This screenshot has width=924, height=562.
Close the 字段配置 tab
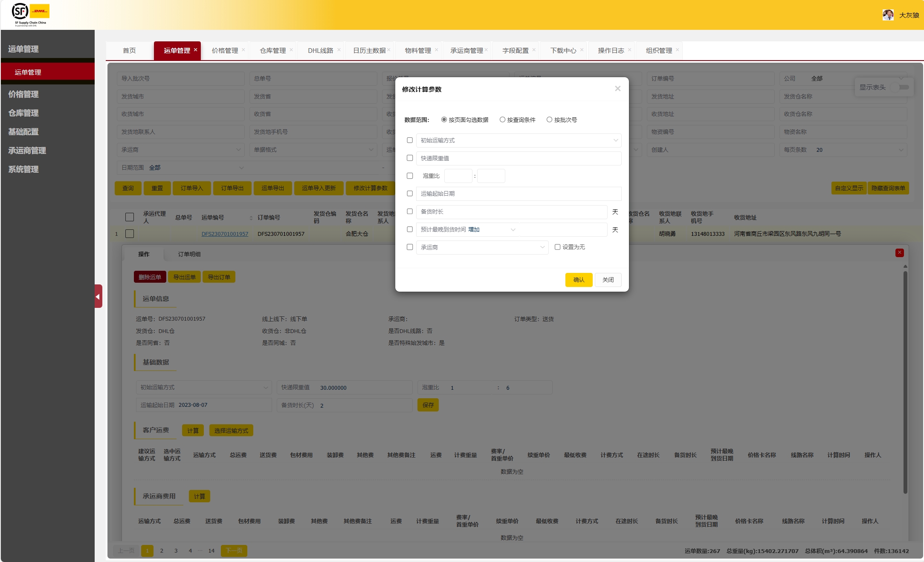tap(534, 50)
